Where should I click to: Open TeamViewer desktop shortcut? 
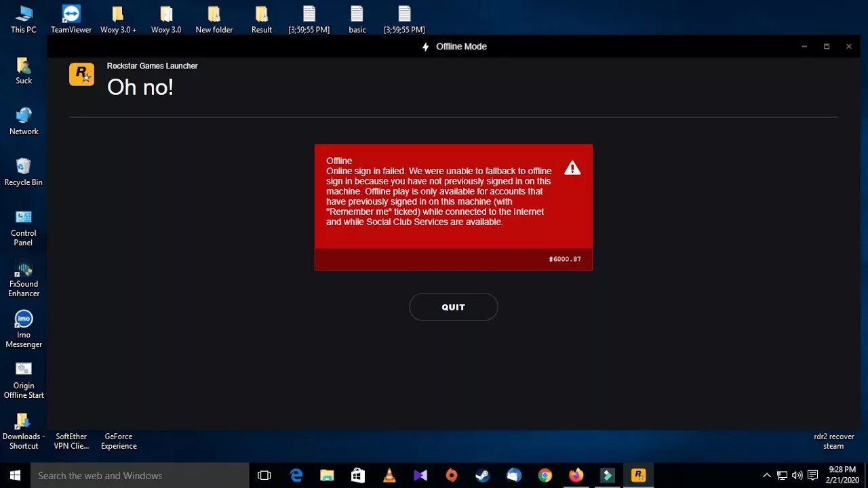[x=71, y=19]
